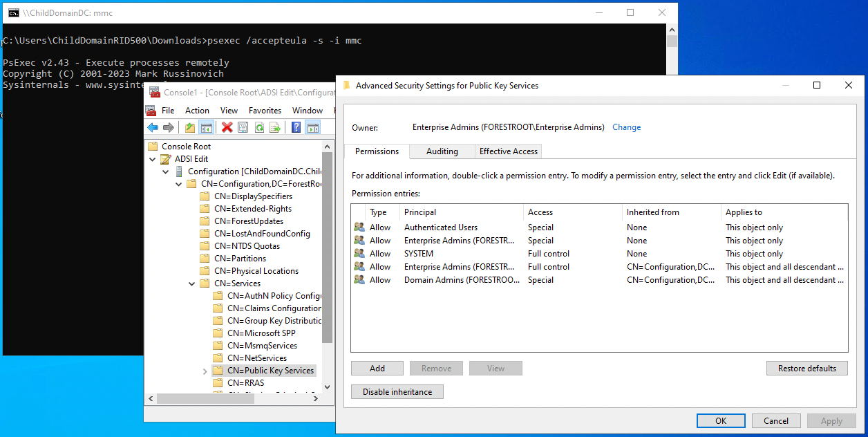Open the Action menu
The image size is (868, 437).
[x=197, y=111]
